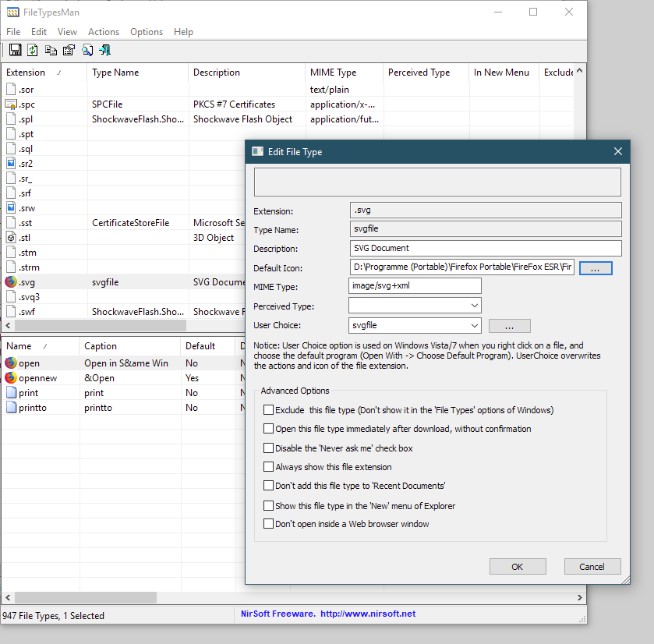This screenshot has height=644, width=654.
Task: Select the .svg row Firefox icon
Action: click(x=11, y=282)
